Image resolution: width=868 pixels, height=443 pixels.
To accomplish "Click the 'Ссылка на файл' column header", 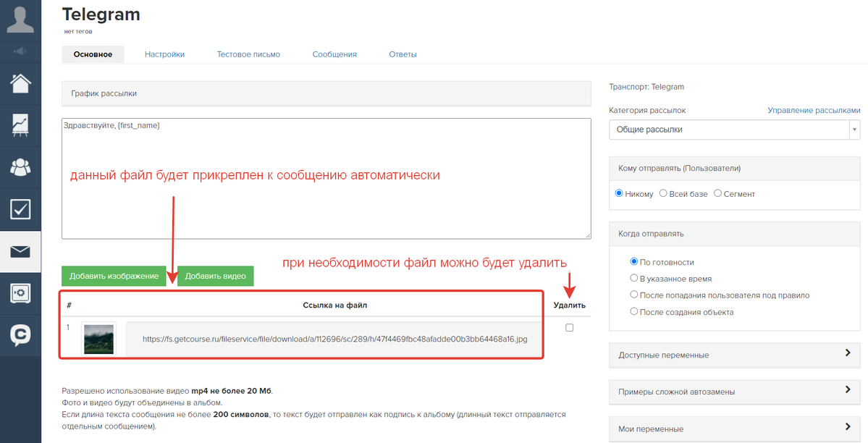I will click(x=335, y=305).
